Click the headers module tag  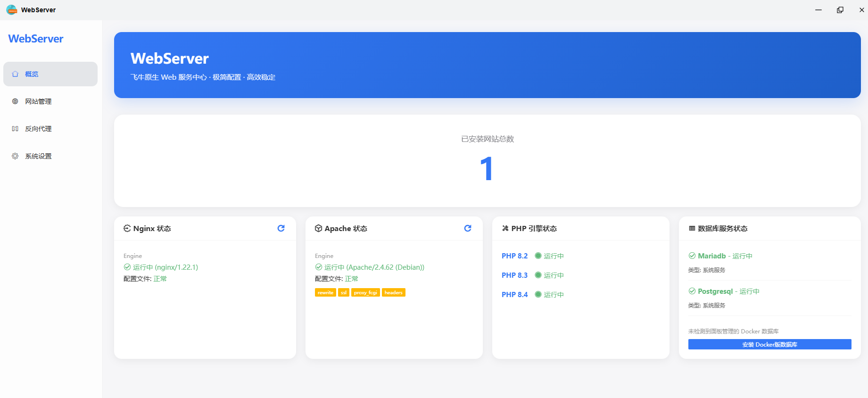(x=394, y=292)
